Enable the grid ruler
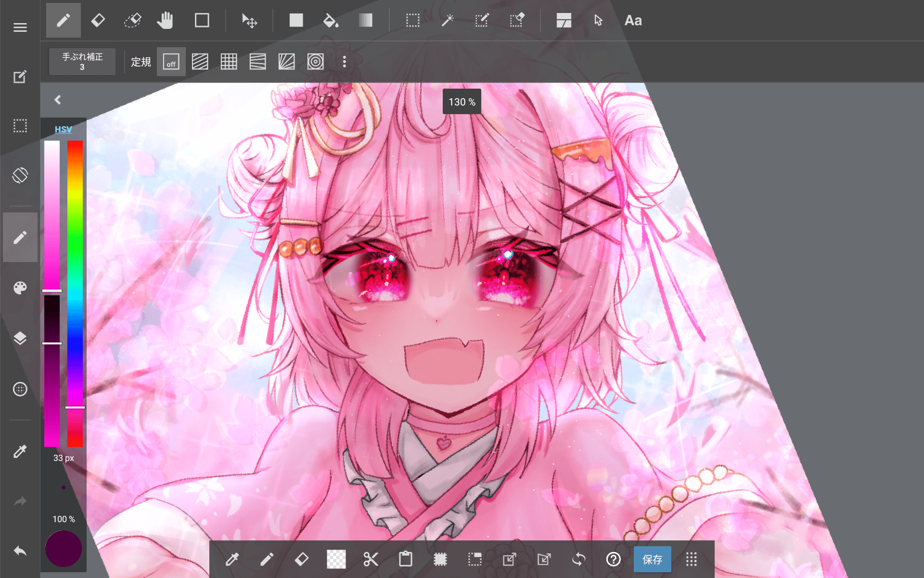 [229, 62]
